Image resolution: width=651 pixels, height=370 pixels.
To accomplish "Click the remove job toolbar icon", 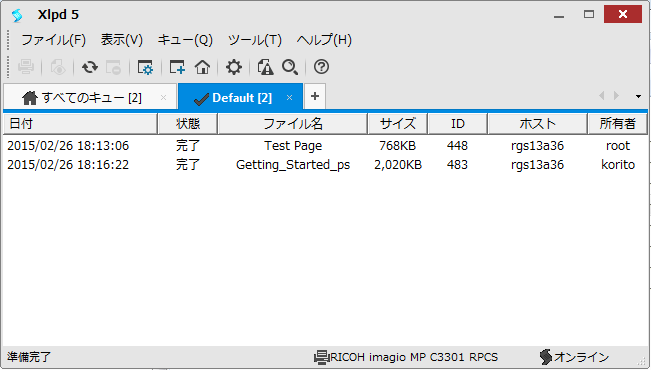I will (113, 67).
